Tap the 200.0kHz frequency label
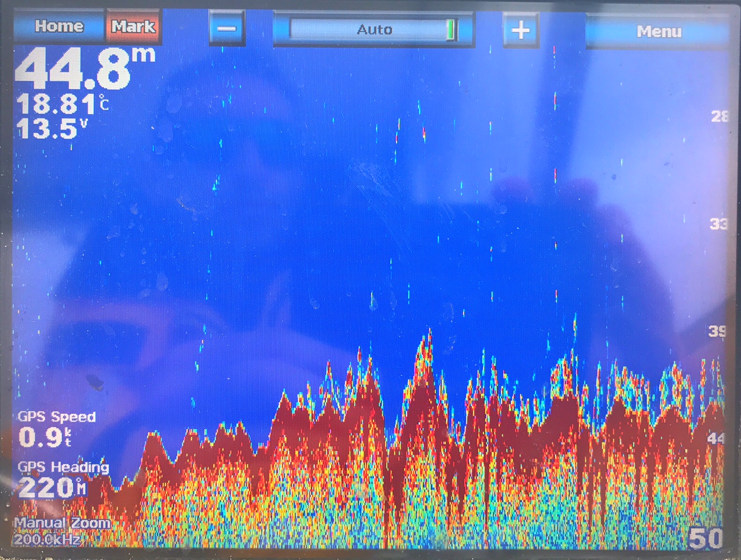 tap(46, 539)
